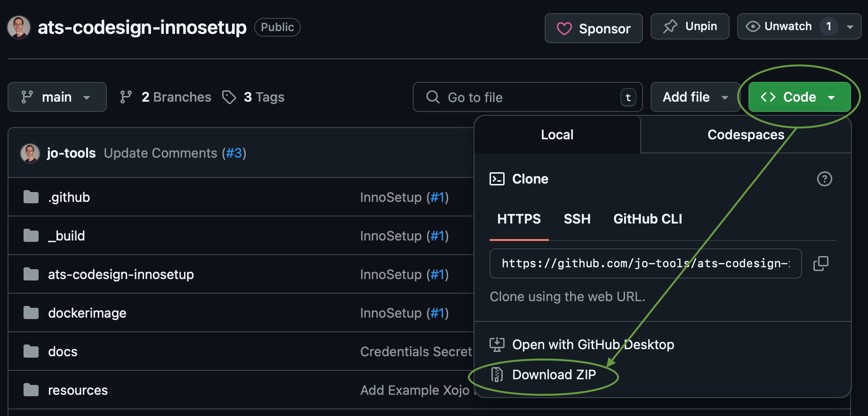The height and width of the screenshot is (416, 868).
Task: Open pull request #3 link
Action: pos(234,153)
